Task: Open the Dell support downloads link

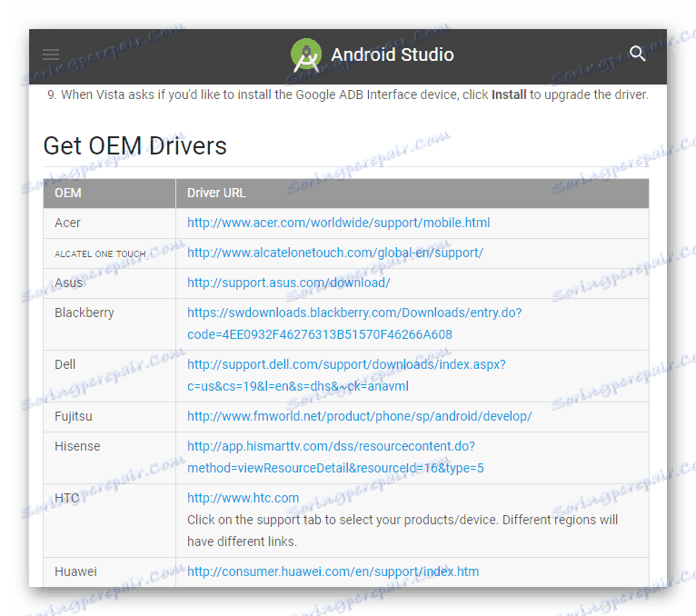Action: [346, 375]
